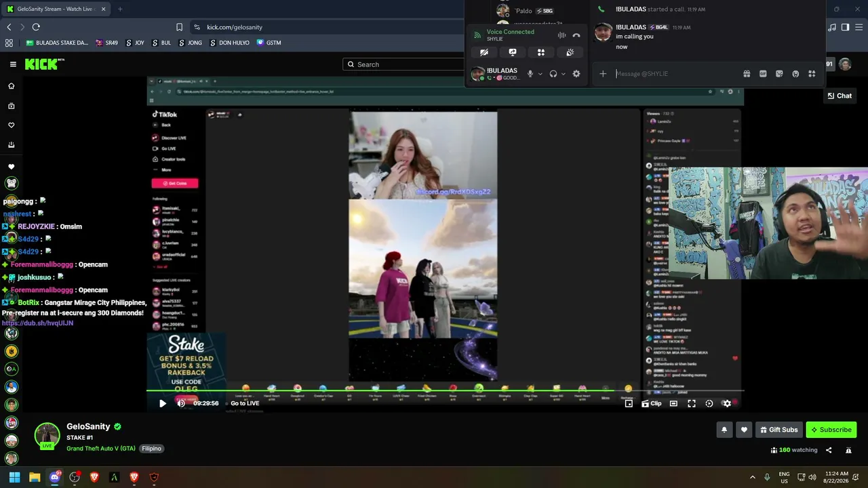Image resolution: width=868 pixels, height=488 pixels.
Task: Open the taskbar clock and date
Action: coord(836,477)
